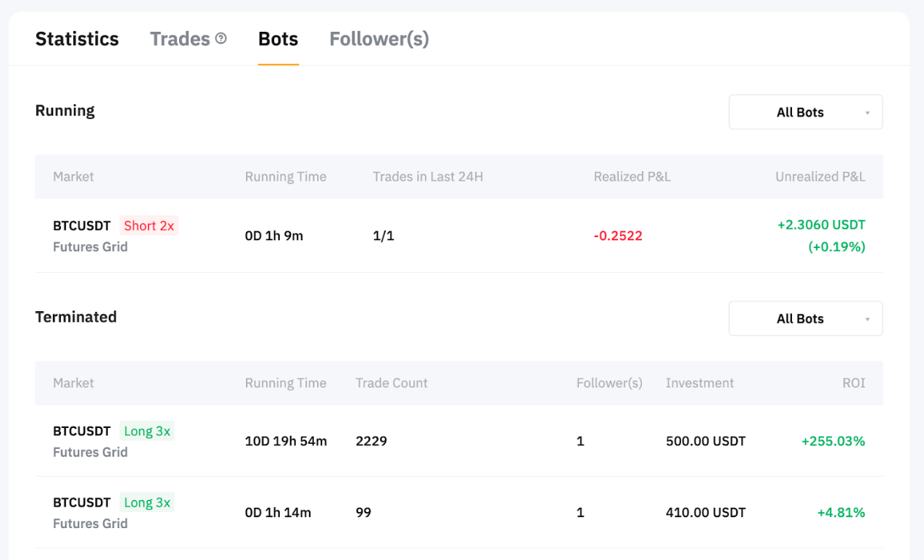Click the +255.03% ROI value

833,441
